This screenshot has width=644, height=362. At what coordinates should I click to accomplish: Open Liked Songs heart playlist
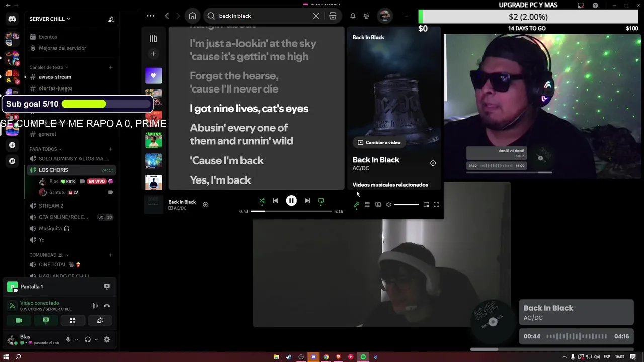[153, 76]
